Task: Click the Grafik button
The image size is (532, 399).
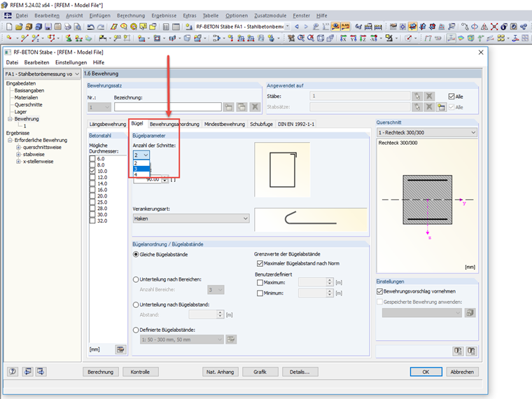Action: point(260,372)
